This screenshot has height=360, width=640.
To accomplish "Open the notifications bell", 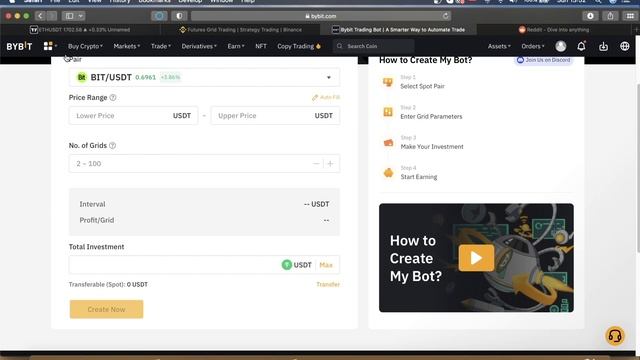I will [x=581, y=46].
